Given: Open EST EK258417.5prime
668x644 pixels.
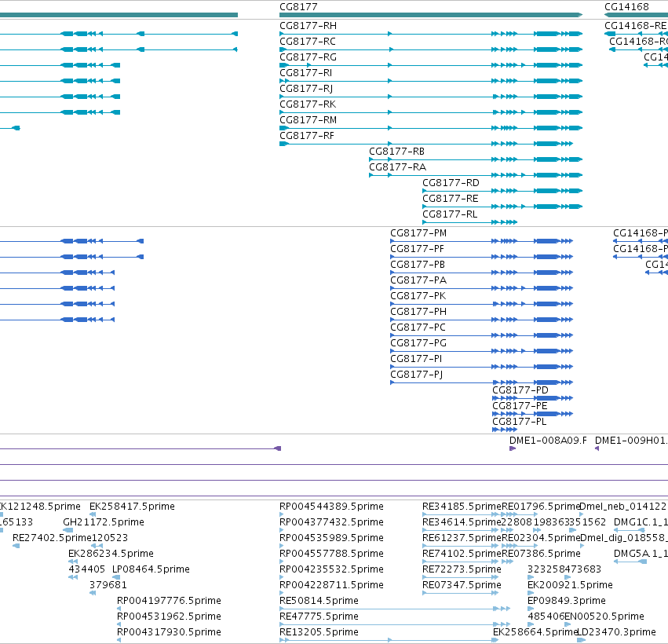Looking at the screenshot, I should coord(132,507).
